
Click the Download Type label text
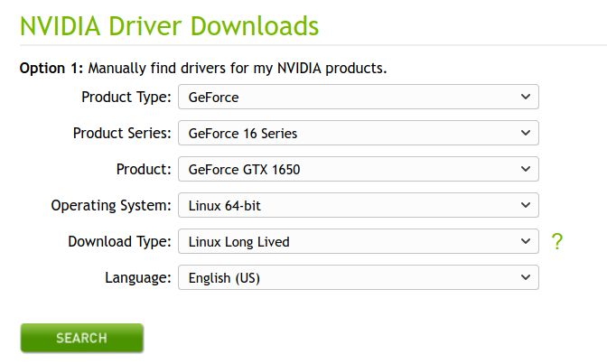click(x=119, y=241)
